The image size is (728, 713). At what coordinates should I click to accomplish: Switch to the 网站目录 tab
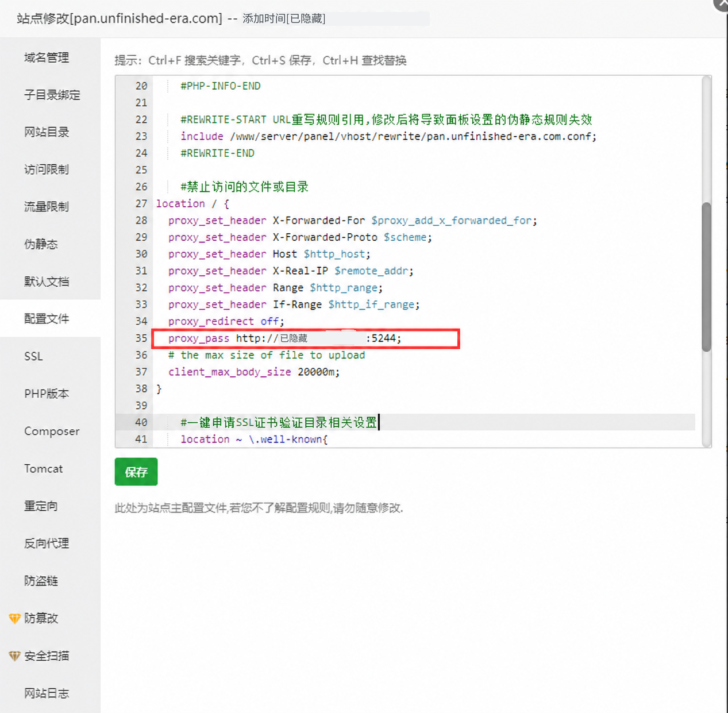50,132
